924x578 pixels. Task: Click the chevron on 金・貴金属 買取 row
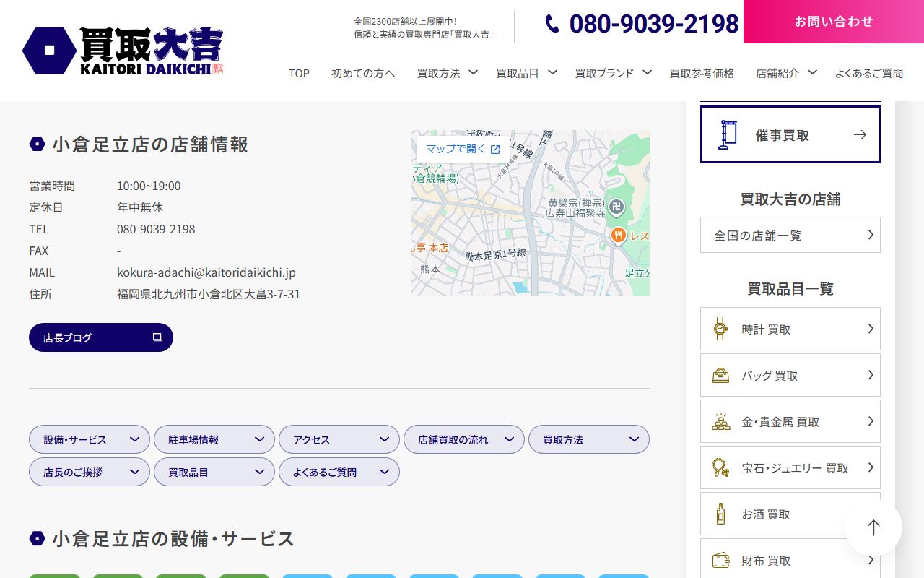871,421
